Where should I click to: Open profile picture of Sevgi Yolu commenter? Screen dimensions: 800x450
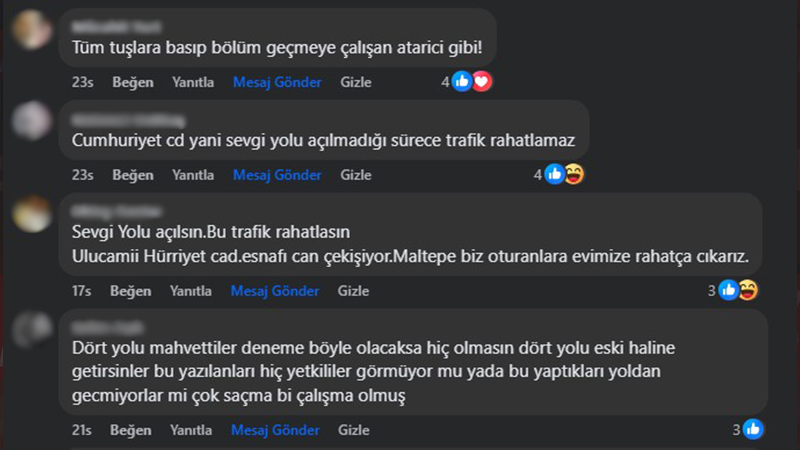pyautogui.click(x=34, y=214)
